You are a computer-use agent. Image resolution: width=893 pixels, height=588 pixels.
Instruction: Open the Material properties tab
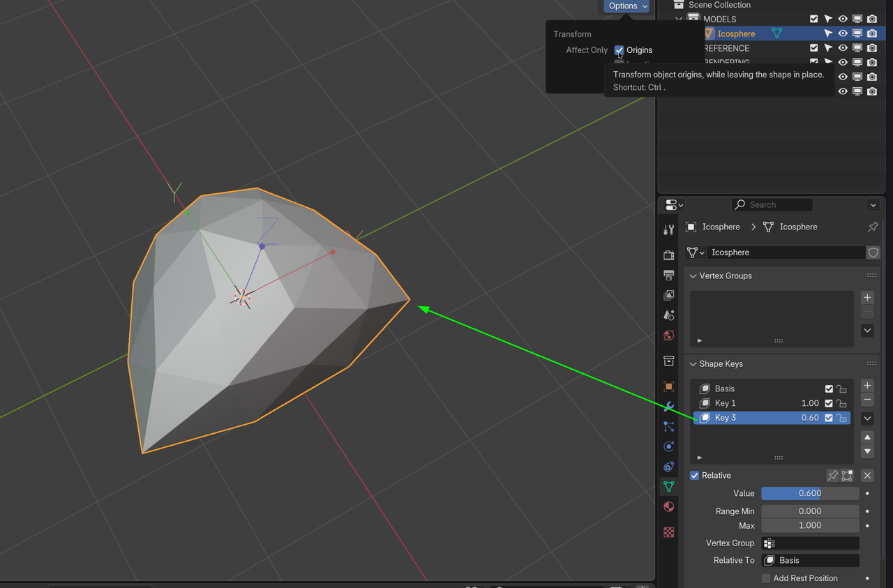click(x=668, y=507)
